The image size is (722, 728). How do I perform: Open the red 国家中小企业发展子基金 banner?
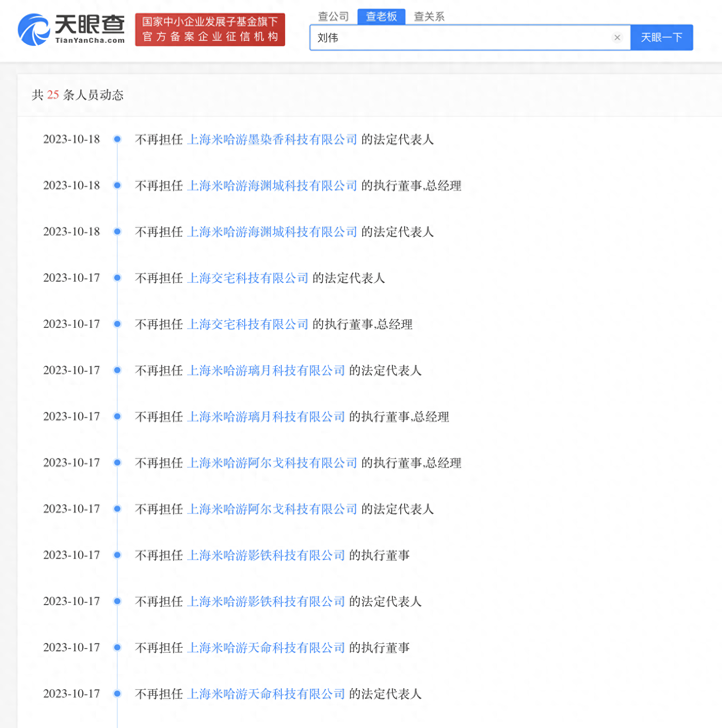(210, 29)
